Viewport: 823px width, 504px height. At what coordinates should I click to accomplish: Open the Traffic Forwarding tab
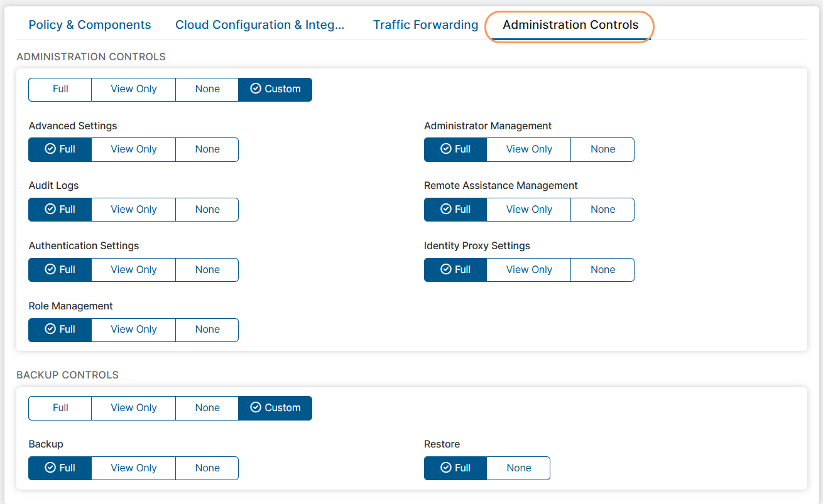(x=425, y=24)
